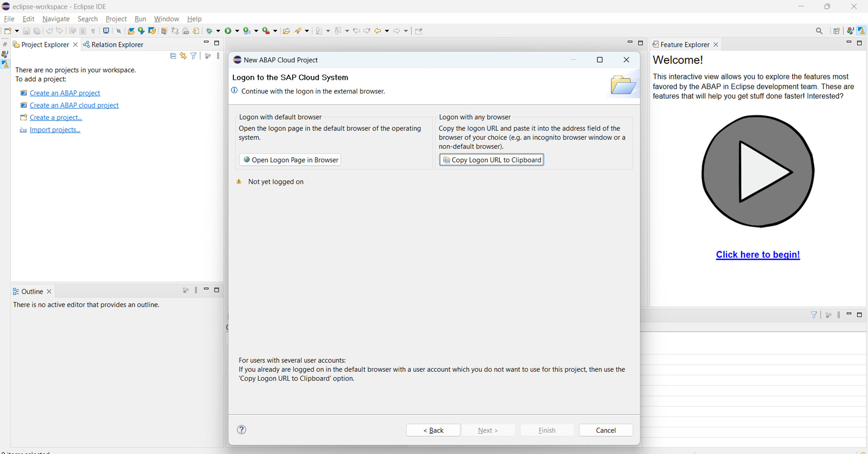This screenshot has height=454, width=868.
Task: Expand the New wizard dropdown arrow
Action: [17, 31]
